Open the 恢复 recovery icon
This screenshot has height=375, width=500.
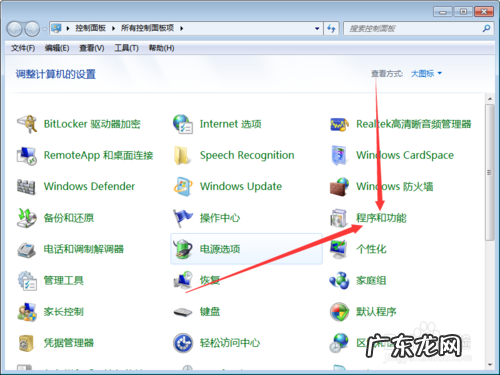pyautogui.click(x=183, y=280)
